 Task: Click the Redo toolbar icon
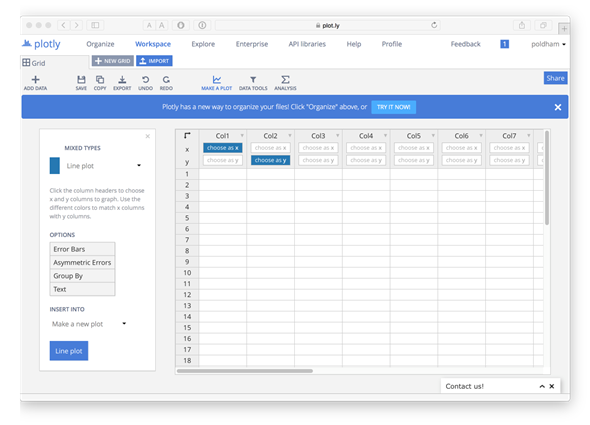point(166,79)
